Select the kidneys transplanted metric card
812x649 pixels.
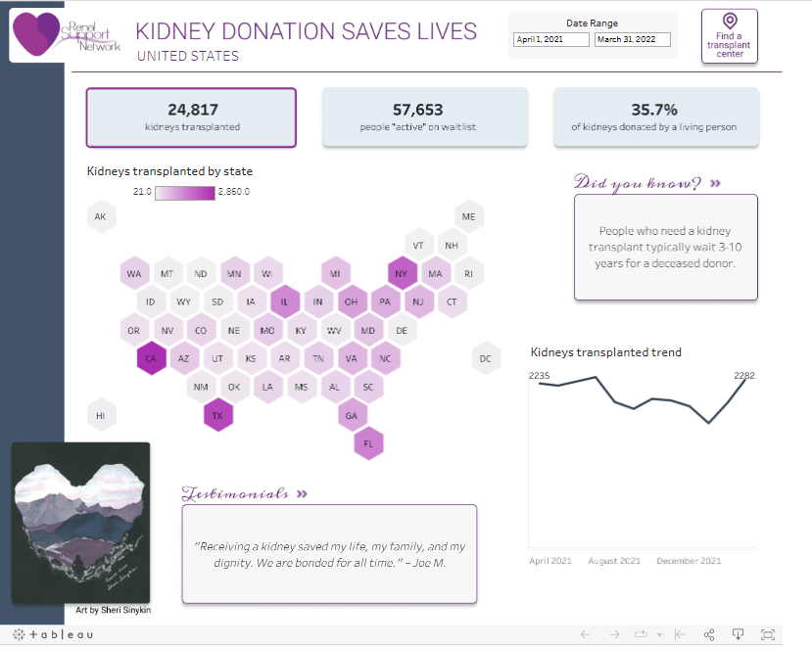[x=191, y=117]
